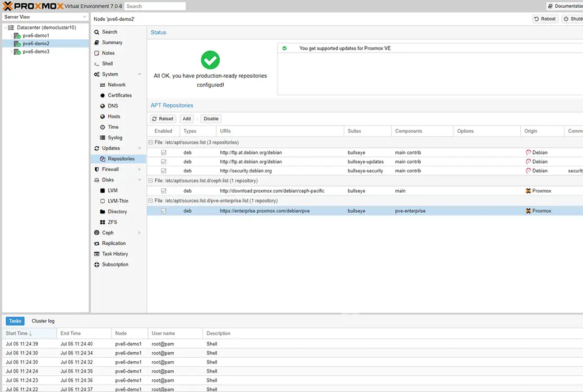This screenshot has height=392, width=583.
Task: Collapse the Datacenter (democluster10) tree node
Action: pos(5,27)
